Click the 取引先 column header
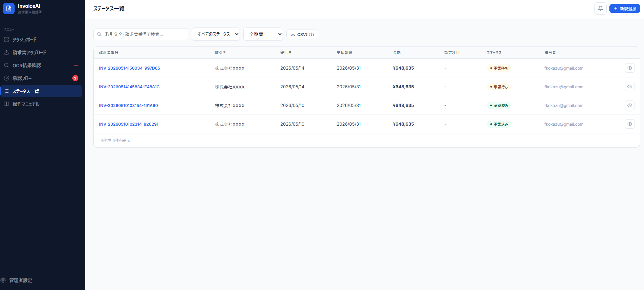Screen dimensions: 644x290 tap(221, 53)
